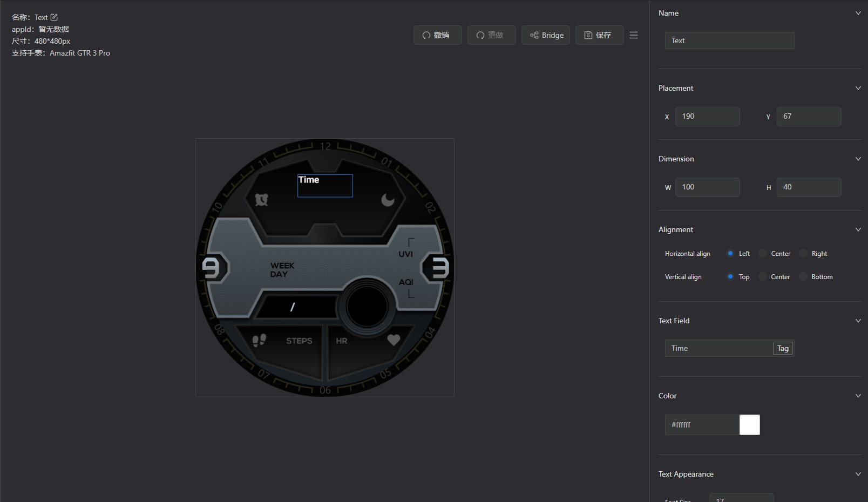Collapse the Text Appearance section
This screenshot has width=868, height=502.
(858, 474)
